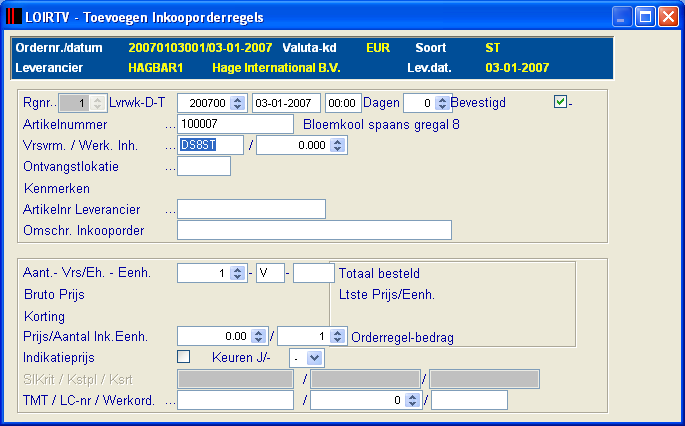The width and height of the screenshot is (685, 426).
Task: Click the Omschr. Inkooporder text field
Action: (314, 230)
